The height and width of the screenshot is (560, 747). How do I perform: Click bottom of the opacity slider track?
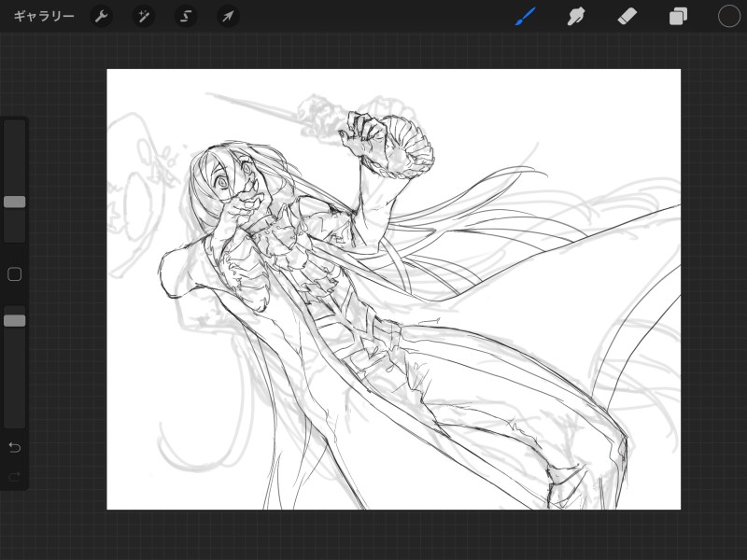click(15, 420)
